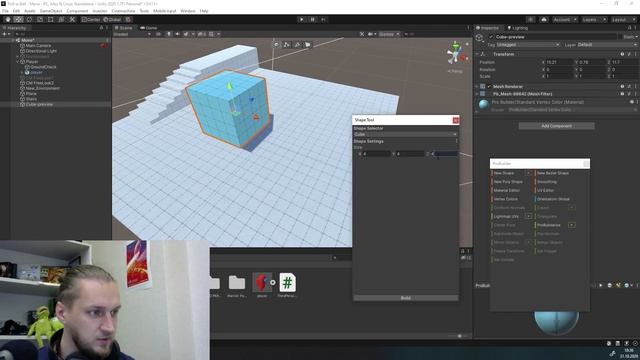Select the Scale tool in toolbar
The image size is (640, 360).
pos(40,20)
